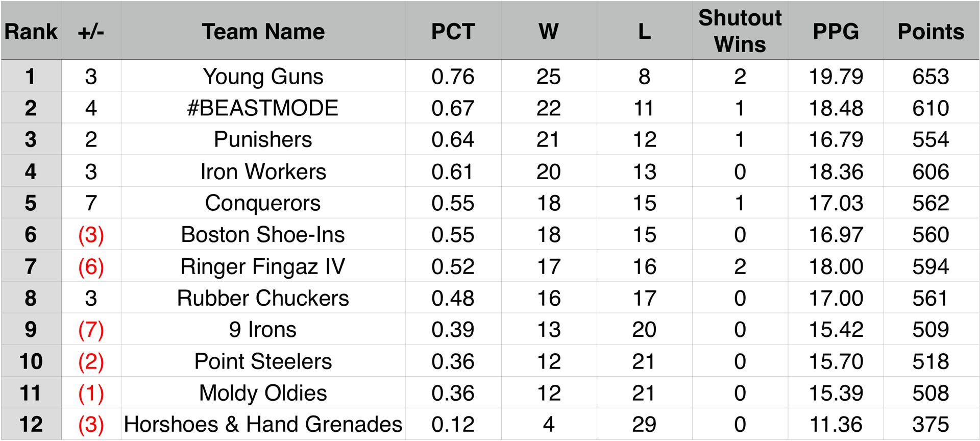Click Horshoes & Hand Grenades team cell
Image resolution: width=980 pixels, height=441 pixels.
pos(263,424)
